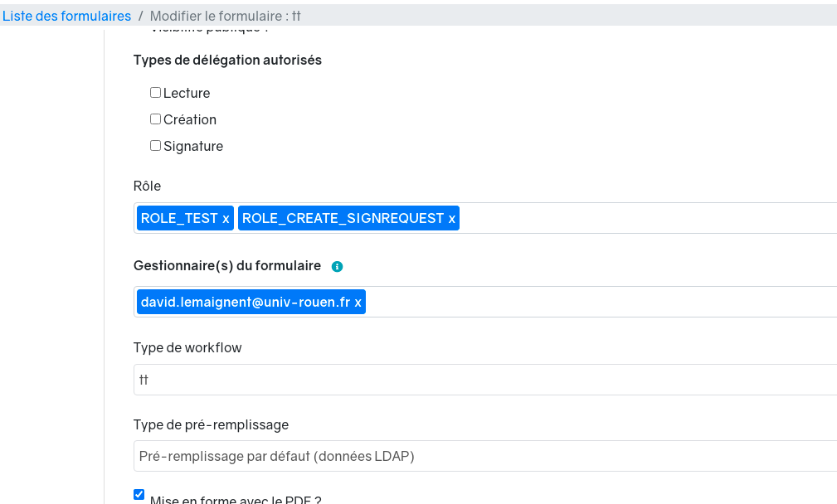Click the Signature label text

193,147
